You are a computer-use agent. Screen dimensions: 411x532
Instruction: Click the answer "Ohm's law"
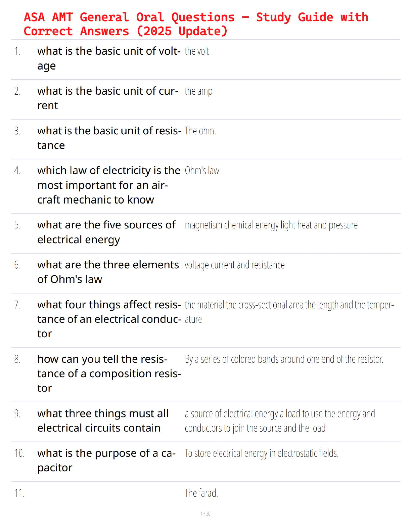click(202, 171)
